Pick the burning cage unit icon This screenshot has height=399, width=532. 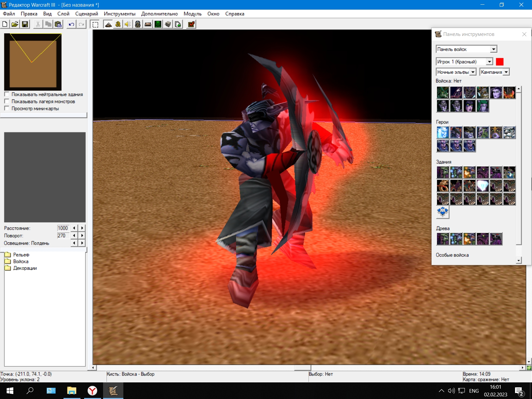509,92
